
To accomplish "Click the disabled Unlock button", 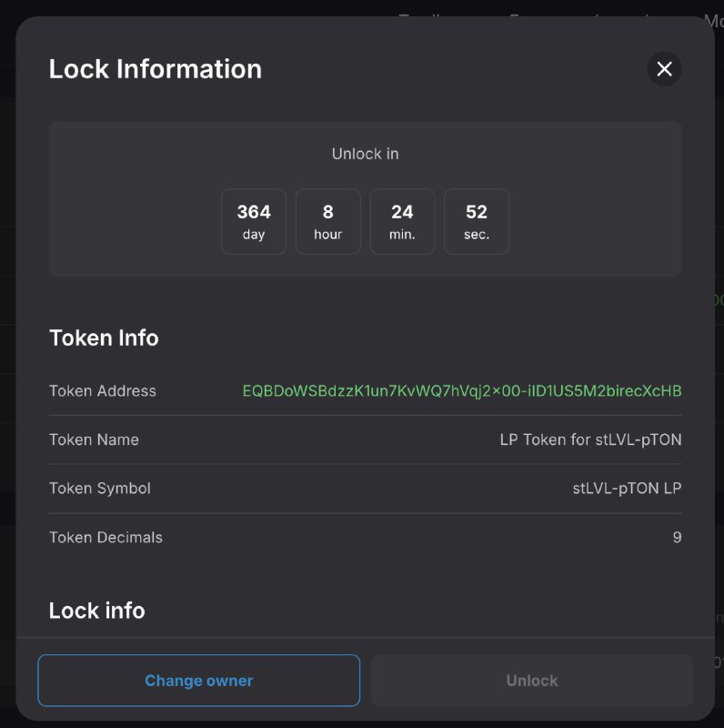I will pyautogui.click(x=532, y=680).
